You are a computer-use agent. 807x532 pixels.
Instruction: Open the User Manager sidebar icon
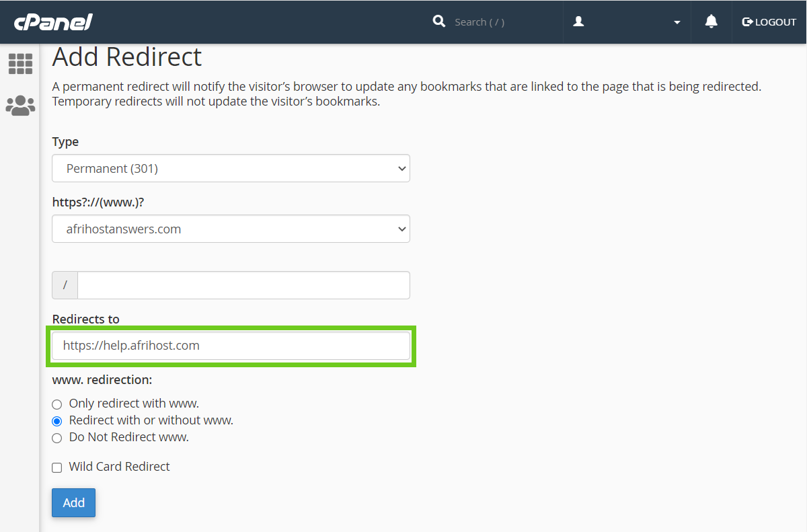pyautogui.click(x=20, y=106)
